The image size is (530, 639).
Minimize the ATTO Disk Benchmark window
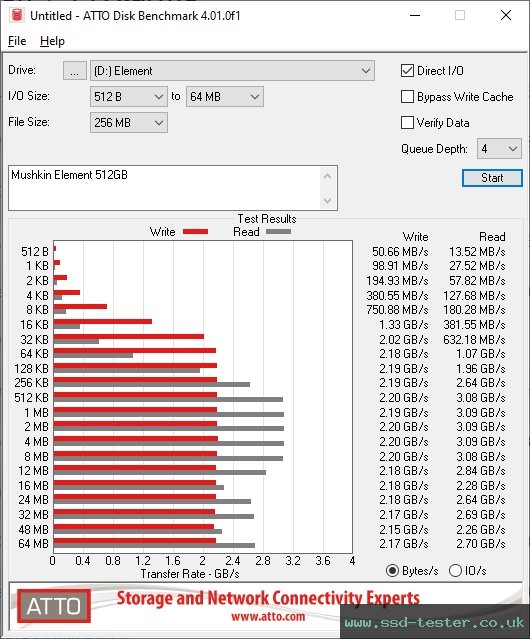[415, 15]
